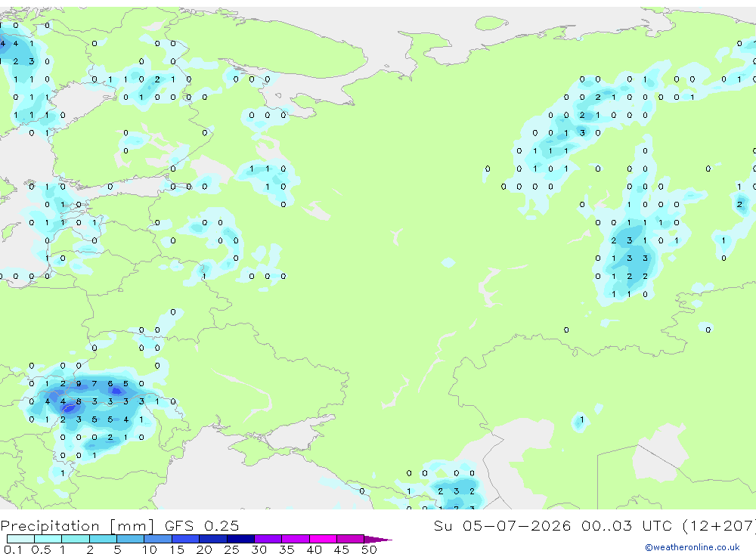This screenshot has width=756, height=554.
Task: Select the 45–50 mm legend swatch
Action: point(351,539)
